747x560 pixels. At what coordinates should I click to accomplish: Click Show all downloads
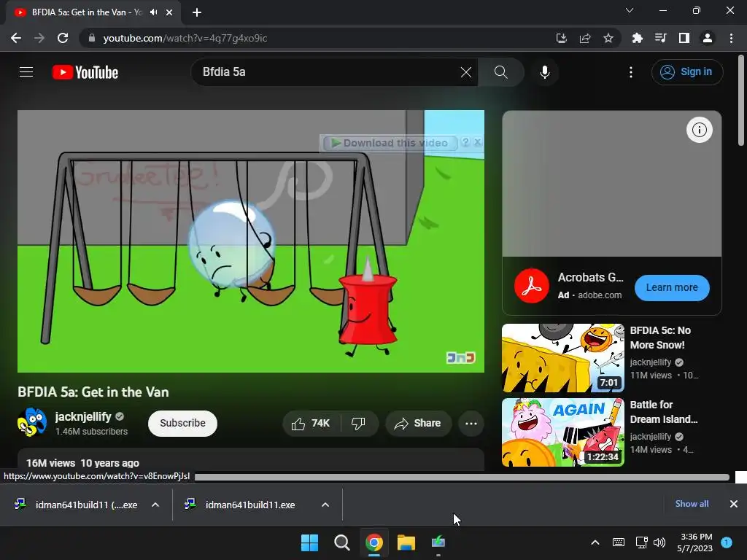click(x=692, y=504)
